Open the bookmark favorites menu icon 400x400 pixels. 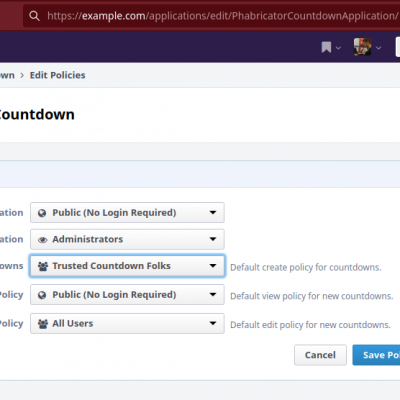pyautogui.click(x=326, y=47)
